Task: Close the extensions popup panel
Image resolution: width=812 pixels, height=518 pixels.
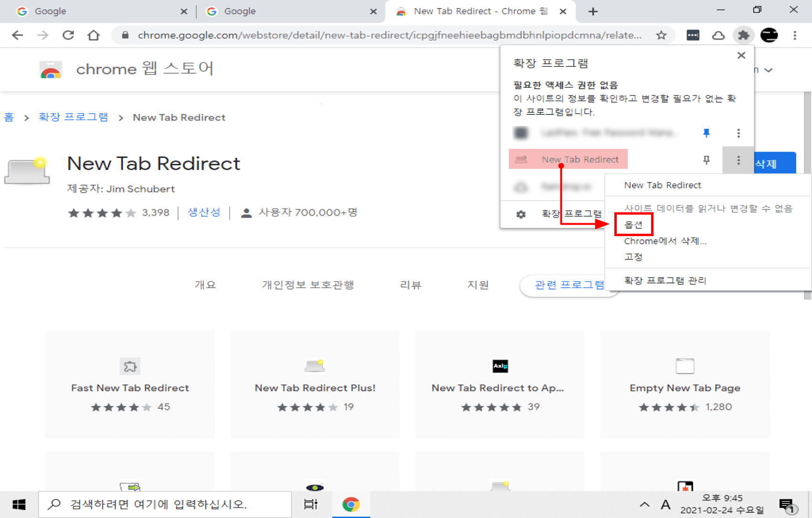Action: [x=741, y=55]
